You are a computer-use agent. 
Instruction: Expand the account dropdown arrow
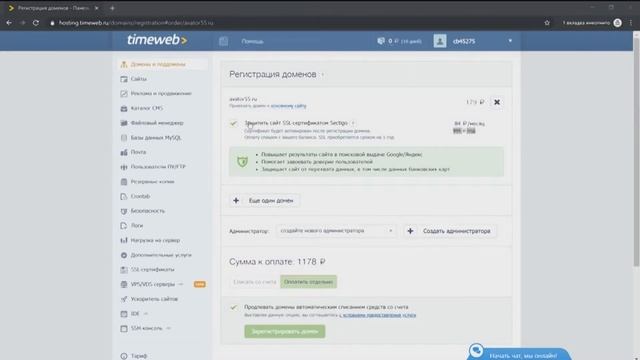pos(510,41)
